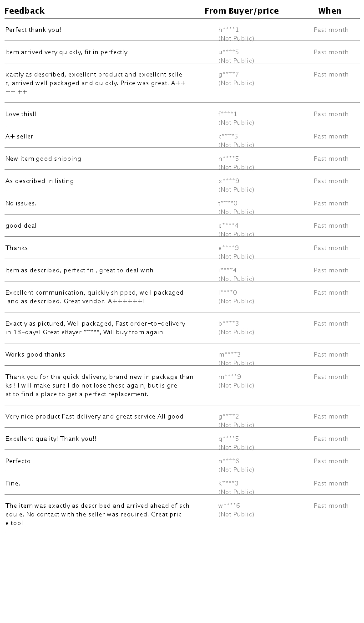The width and height of the screenshot is (364, 623).
Task: Click the From Buyer/price column header
Action: coord(241,11)
